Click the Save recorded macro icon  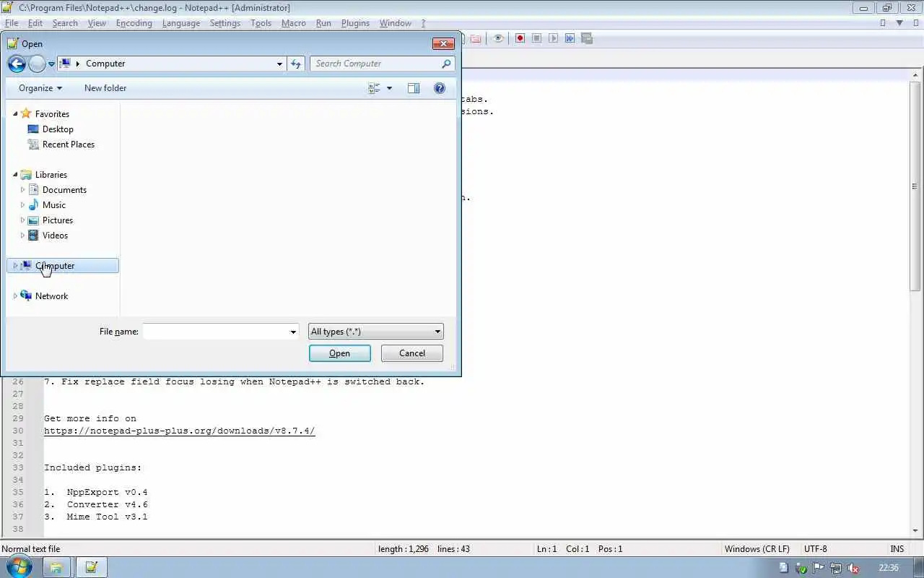pos(586,38)
